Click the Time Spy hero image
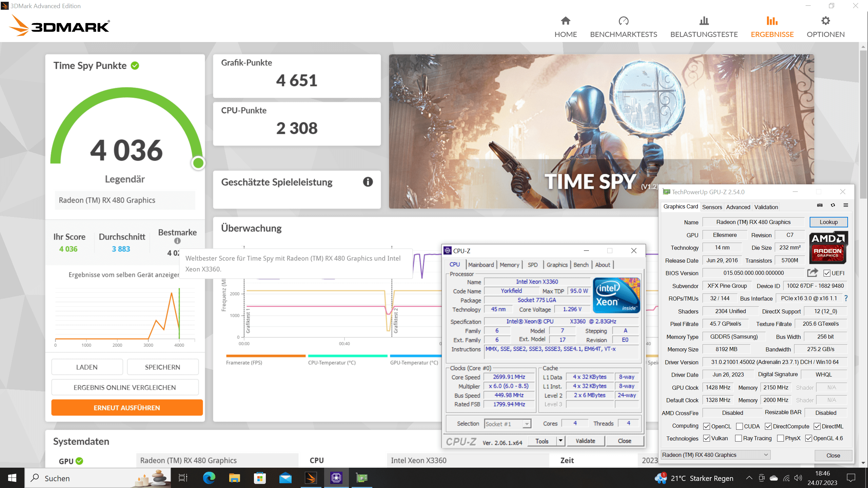Viewport: 868px width, 488px height. [x=601, y=131]
